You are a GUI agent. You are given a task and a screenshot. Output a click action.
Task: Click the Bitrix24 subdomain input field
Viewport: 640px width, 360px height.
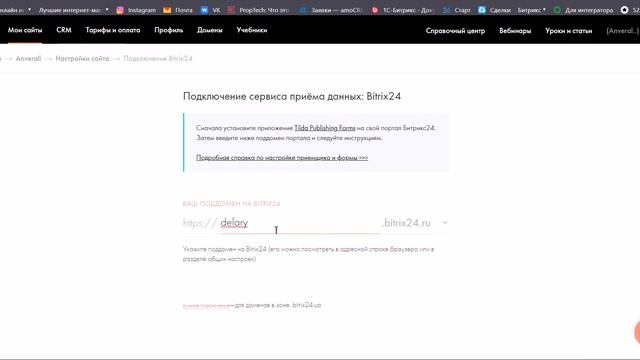tap(300, 223)
